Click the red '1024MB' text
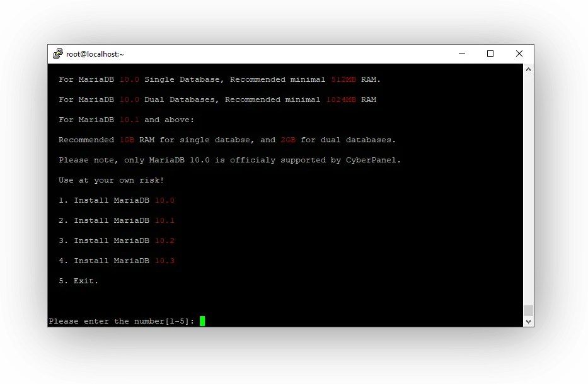Image resolution: width=588 pixels, height=384 pixels. click(x=341, y=99)
